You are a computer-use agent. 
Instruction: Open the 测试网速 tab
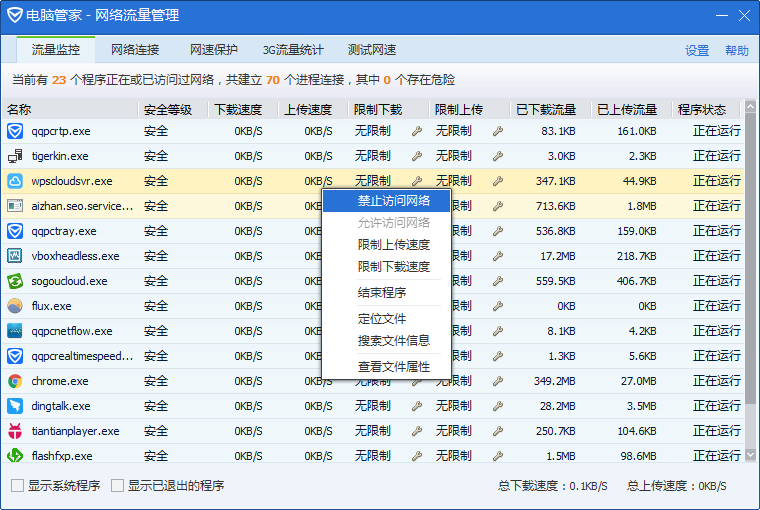click(372, 50)
